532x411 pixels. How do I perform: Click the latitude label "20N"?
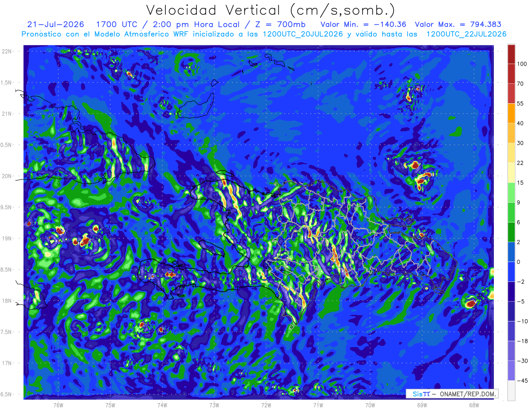point(7,176)
